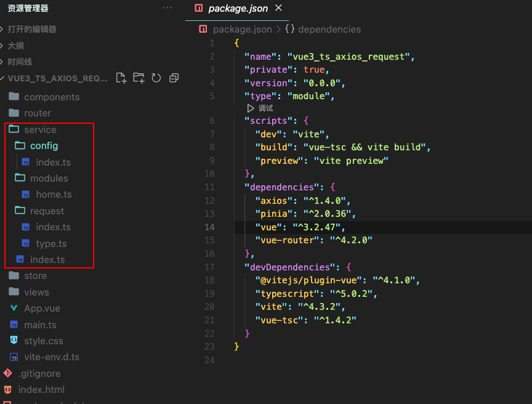
Task: Expand the 时间线 timeline section
Action: click(x=20, y=62)
